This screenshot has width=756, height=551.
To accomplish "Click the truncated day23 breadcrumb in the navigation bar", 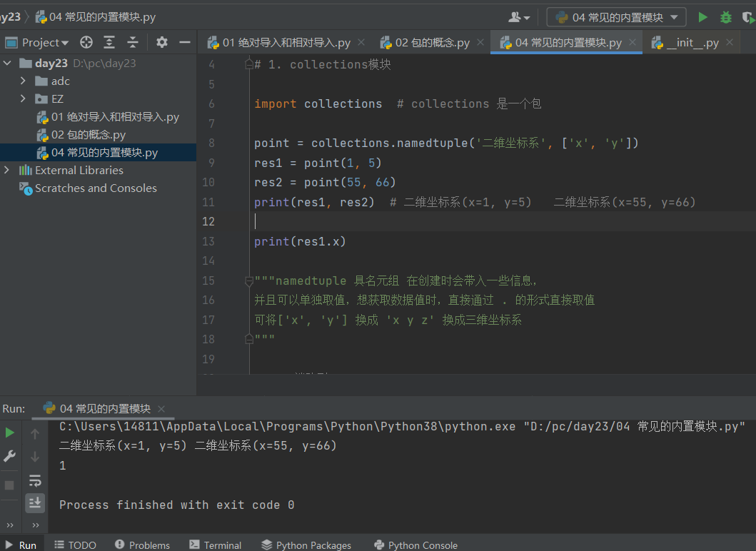I will (10, 17).
